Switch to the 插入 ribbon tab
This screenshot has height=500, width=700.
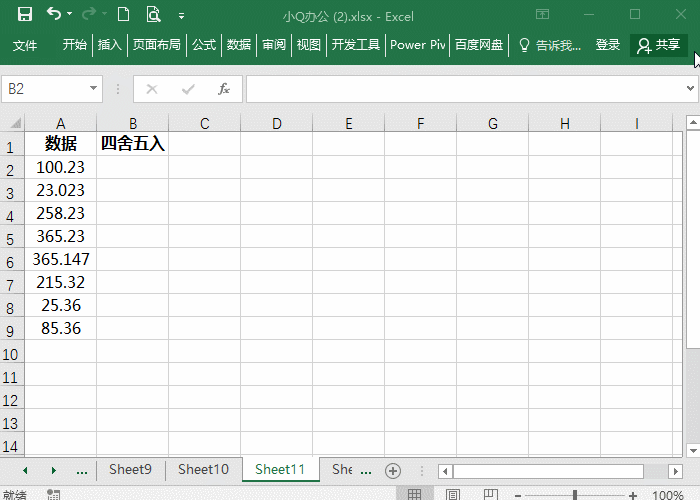click(x=110, y=45)
